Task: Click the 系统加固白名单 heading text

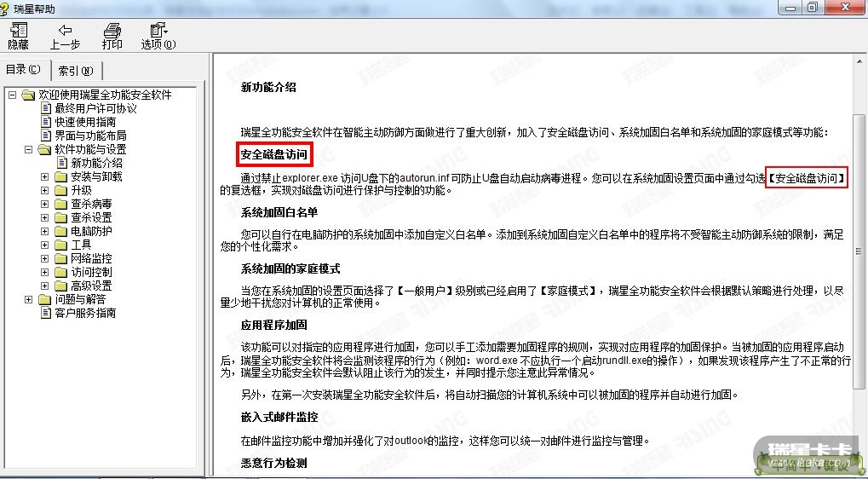Action: click(x=279, y=212)
